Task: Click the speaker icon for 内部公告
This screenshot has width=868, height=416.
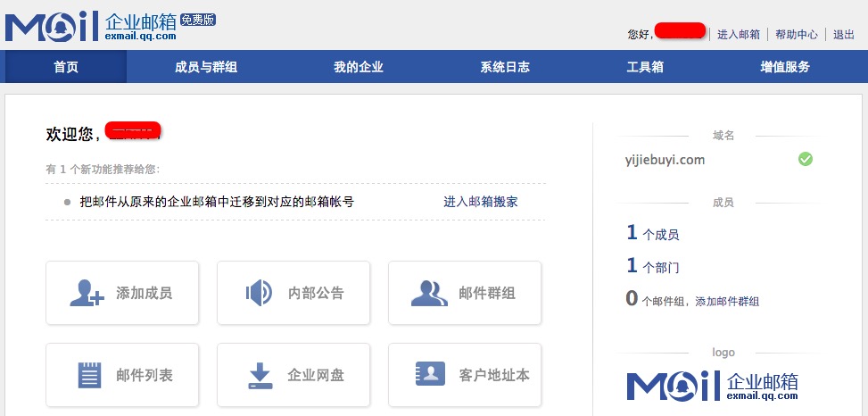Action: 259,293
